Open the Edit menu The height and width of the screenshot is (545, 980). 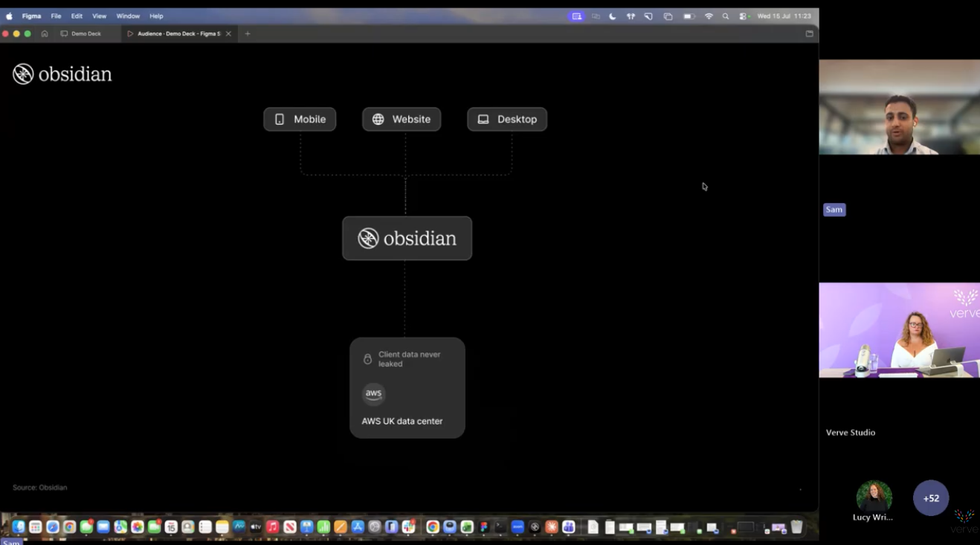pos(77,16)
